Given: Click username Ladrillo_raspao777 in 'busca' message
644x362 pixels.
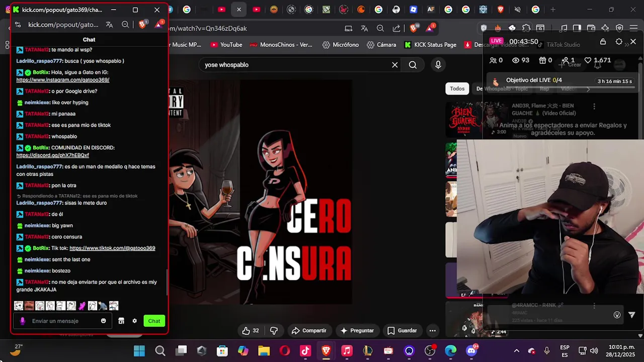Looking at the screenshot, I should click(x=39, y=61).
